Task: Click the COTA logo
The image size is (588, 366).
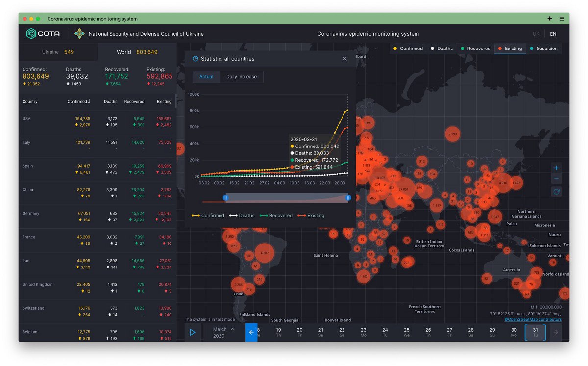Action: pyautogui.click(x=43, y=34)
